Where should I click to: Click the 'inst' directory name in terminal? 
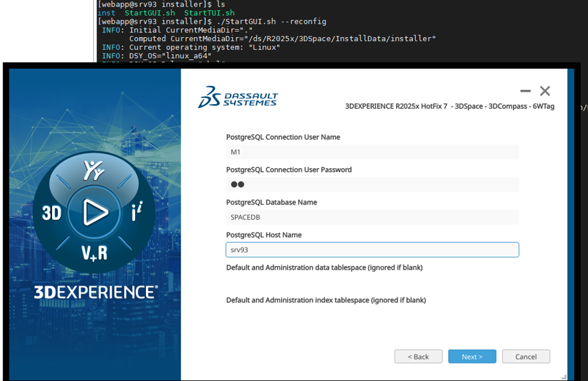tap(106, 13)
